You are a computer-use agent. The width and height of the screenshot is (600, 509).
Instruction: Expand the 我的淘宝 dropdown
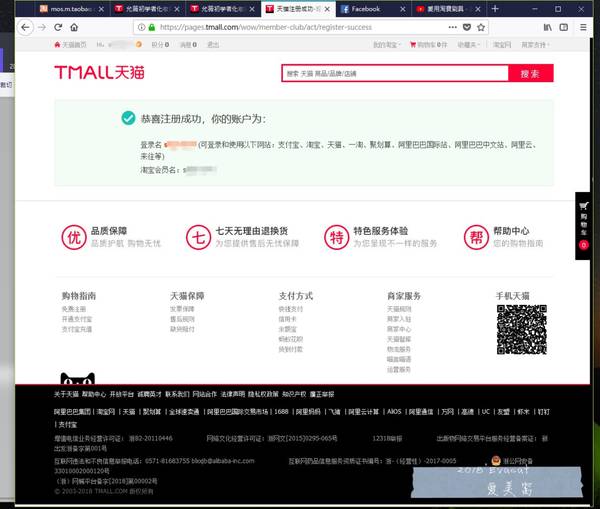(x=386, y=45)
